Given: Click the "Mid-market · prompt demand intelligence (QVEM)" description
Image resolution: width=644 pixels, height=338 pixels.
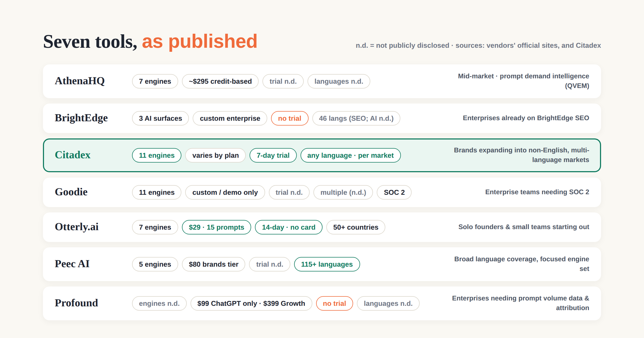Looking at the screenshot, I should point(524,81).
